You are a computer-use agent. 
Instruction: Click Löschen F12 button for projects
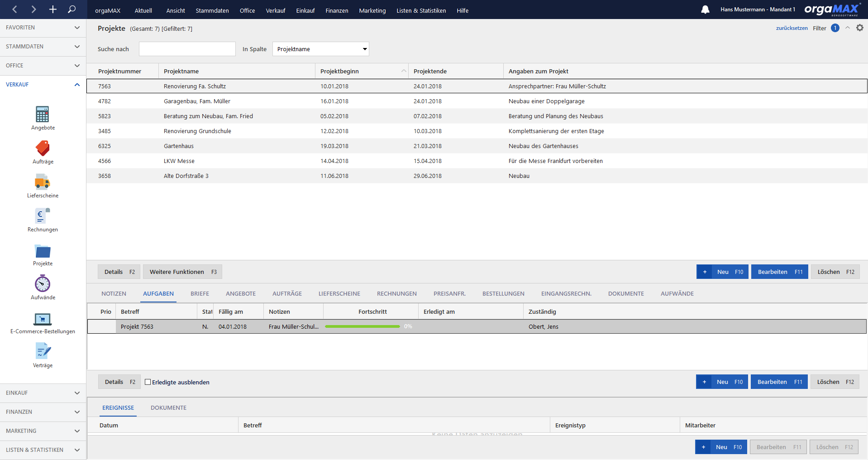click(835, 272)
